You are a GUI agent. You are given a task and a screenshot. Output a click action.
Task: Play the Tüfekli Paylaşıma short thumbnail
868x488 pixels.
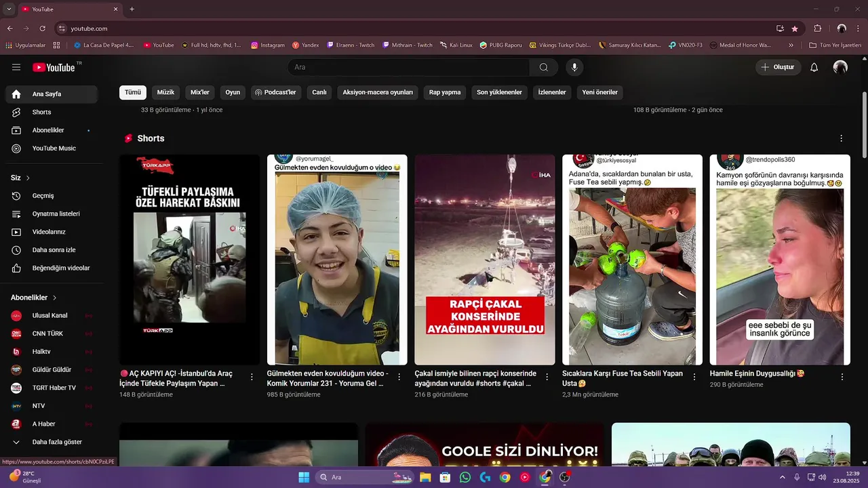click(190, 260)
